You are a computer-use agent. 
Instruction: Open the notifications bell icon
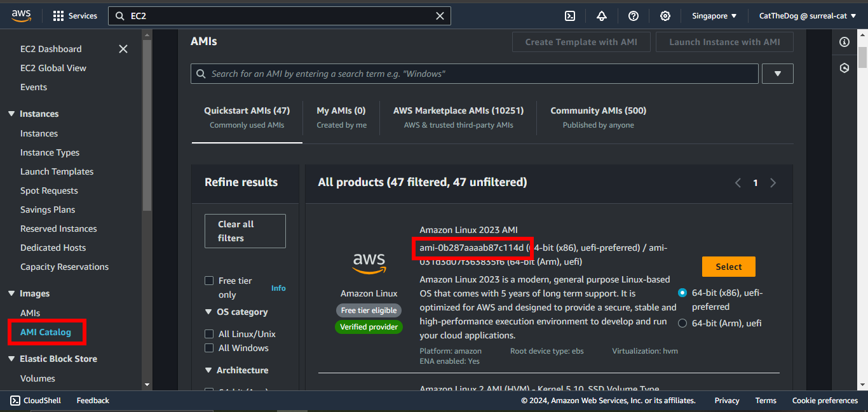click(x=602, y=16)
